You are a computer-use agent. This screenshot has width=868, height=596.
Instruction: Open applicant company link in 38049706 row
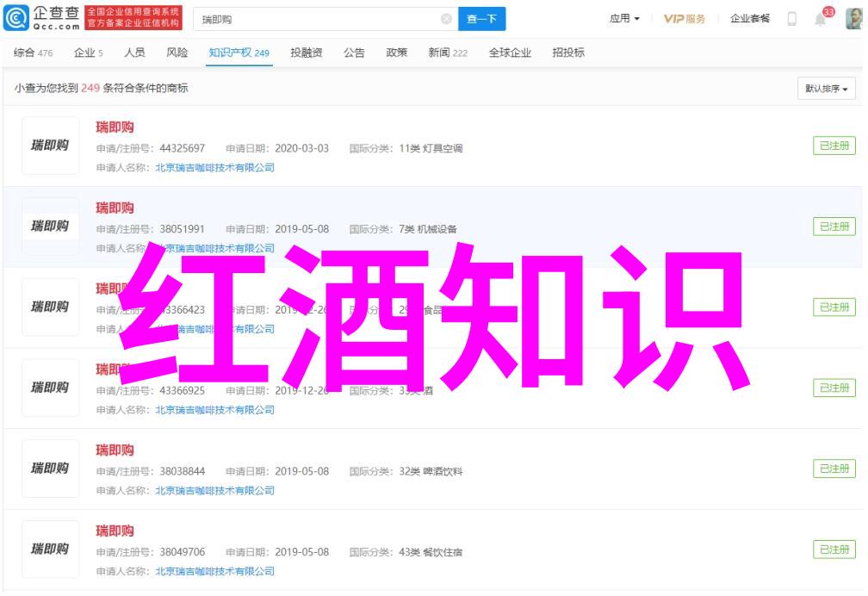214,572
